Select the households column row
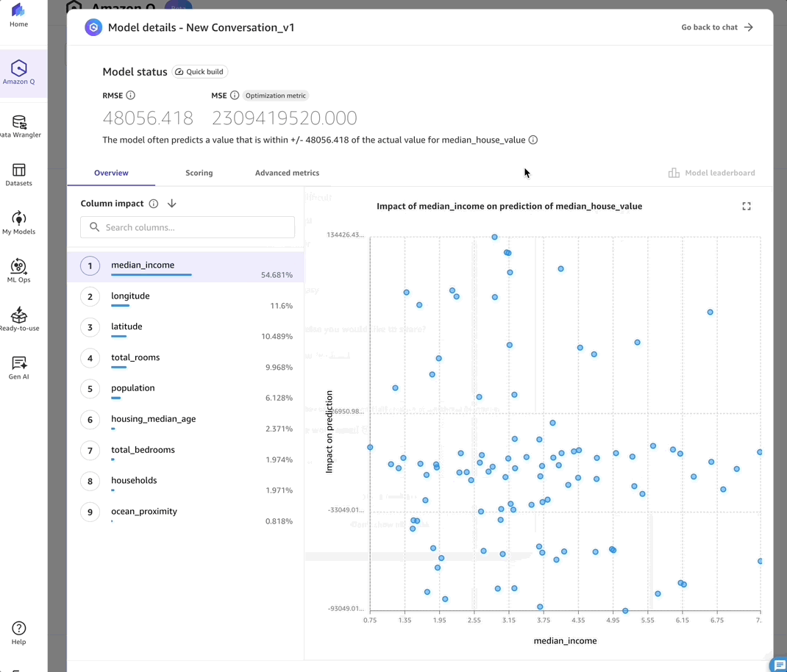The image size is (787, 672). point(185,482)
